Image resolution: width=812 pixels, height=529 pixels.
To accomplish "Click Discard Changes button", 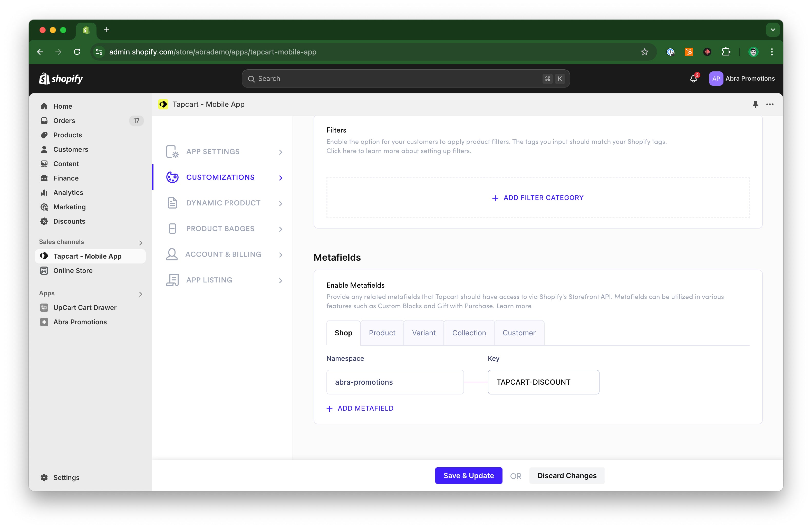I will tap(567, 475).
